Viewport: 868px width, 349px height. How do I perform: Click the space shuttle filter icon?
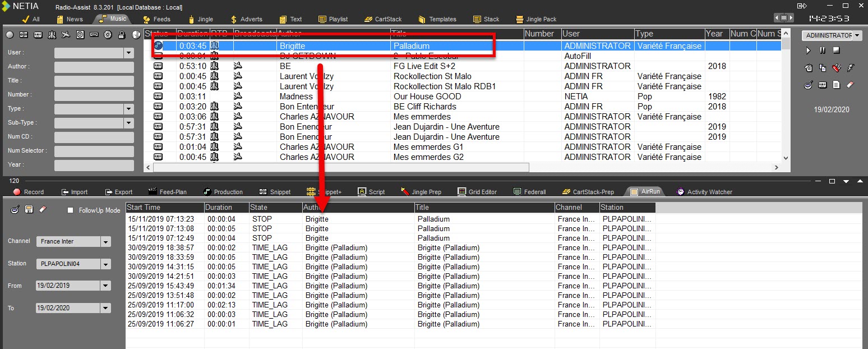click(x=52, y=35)
